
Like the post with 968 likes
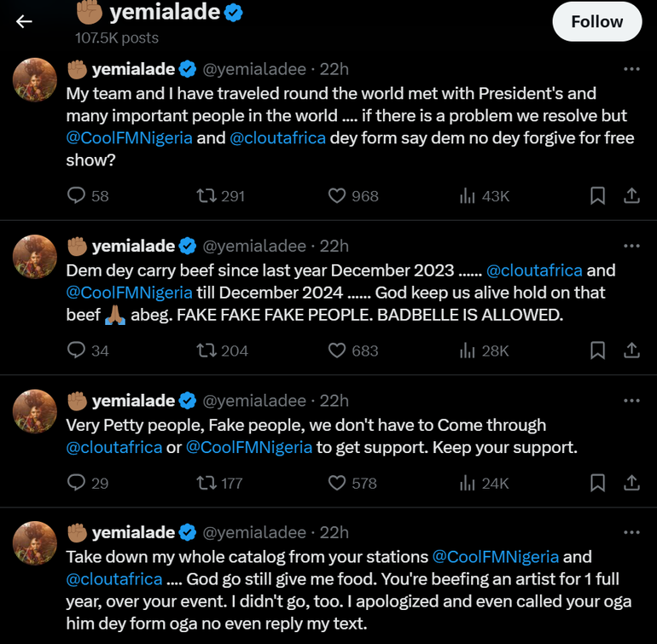(x=338, y=196)
